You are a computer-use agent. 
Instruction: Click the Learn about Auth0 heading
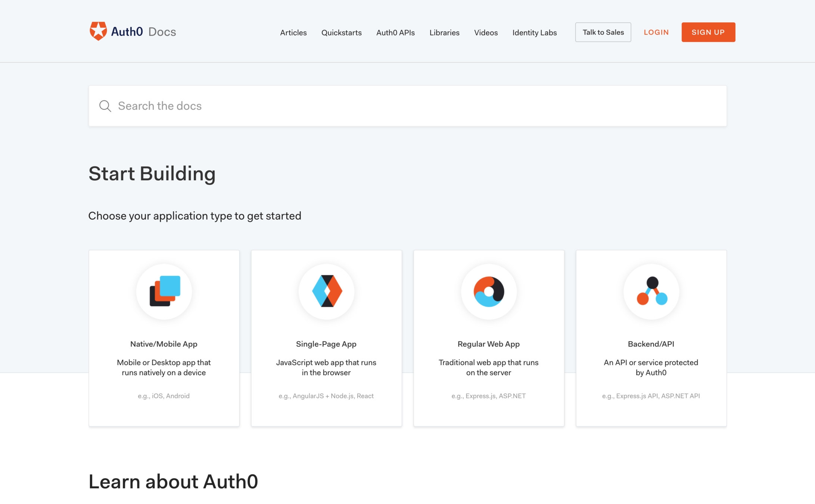[173, 482]
